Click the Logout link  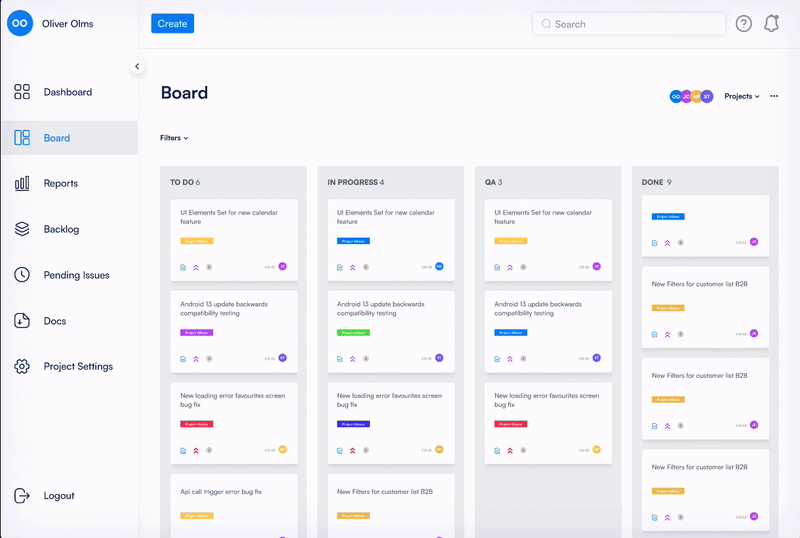click(x=59, y=496)
